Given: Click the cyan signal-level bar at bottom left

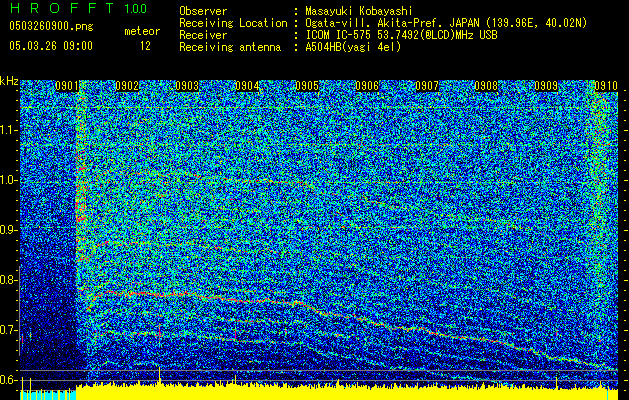Looking at the screenshot, I should pos(48,395).
